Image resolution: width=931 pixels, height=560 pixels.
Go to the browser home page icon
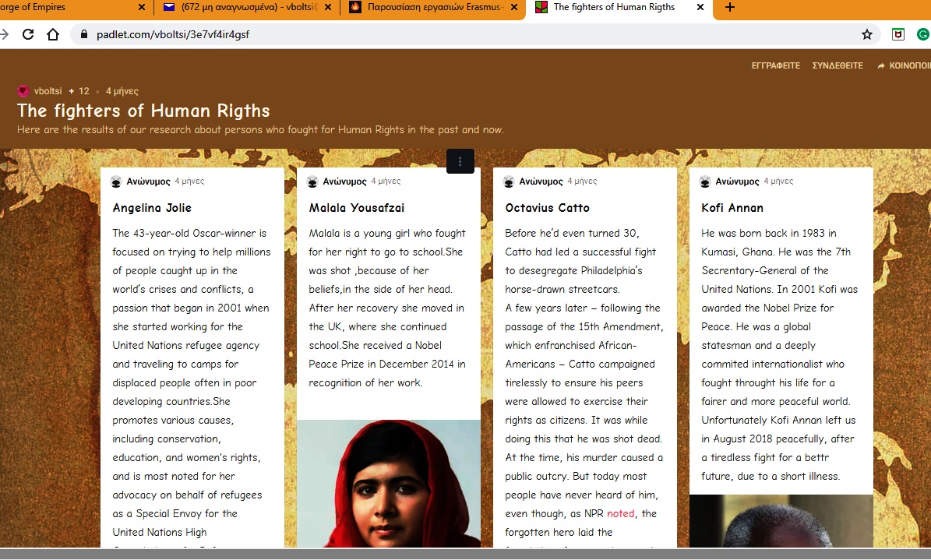tap(53, 34)
